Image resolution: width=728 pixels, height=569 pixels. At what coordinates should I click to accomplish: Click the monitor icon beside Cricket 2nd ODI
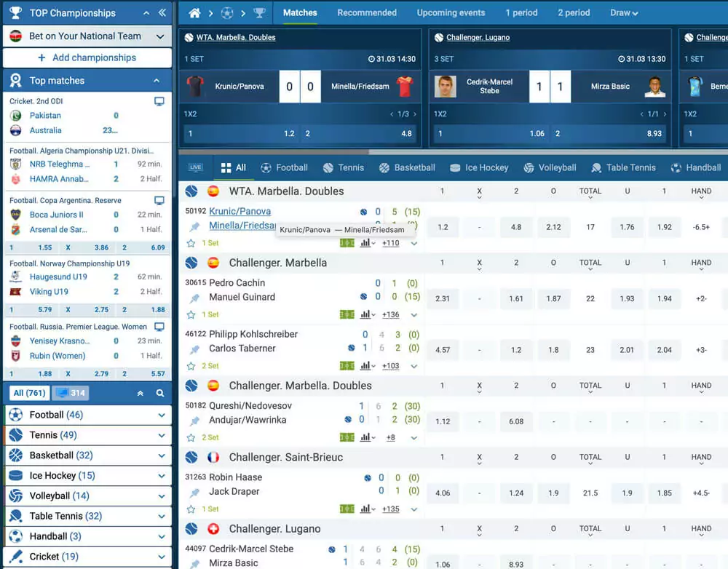tap(159, 102)
